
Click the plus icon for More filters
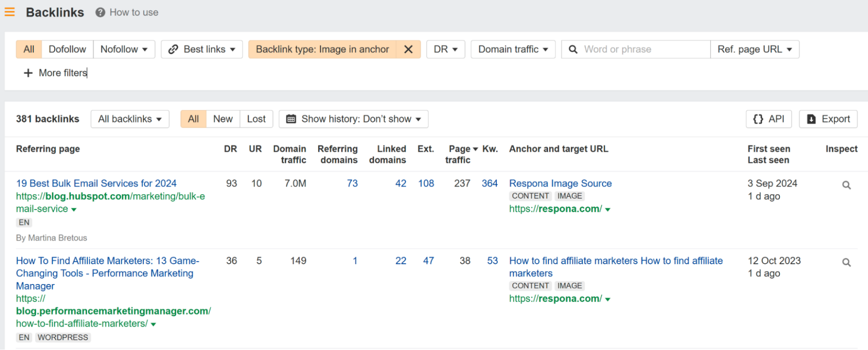tap(28, 73)
